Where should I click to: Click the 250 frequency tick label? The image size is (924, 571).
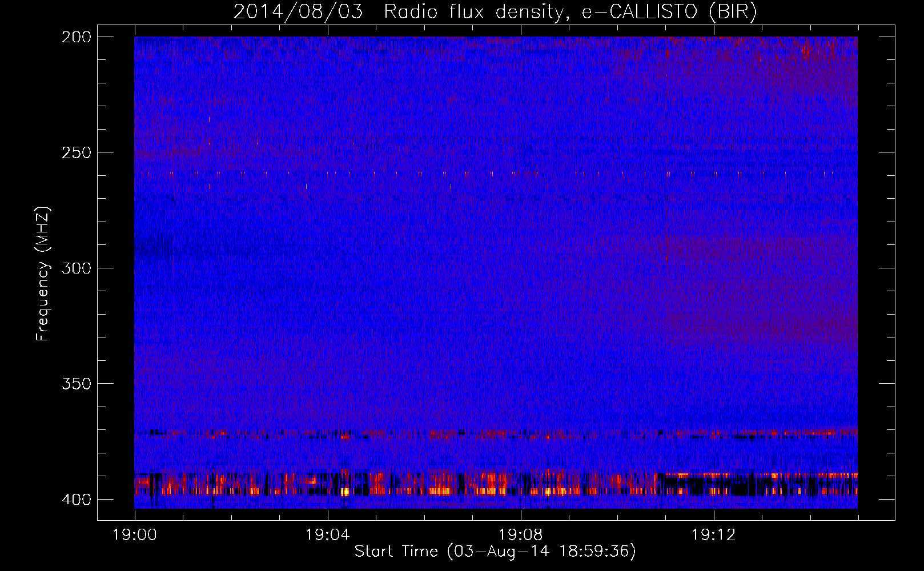point(77,152)
